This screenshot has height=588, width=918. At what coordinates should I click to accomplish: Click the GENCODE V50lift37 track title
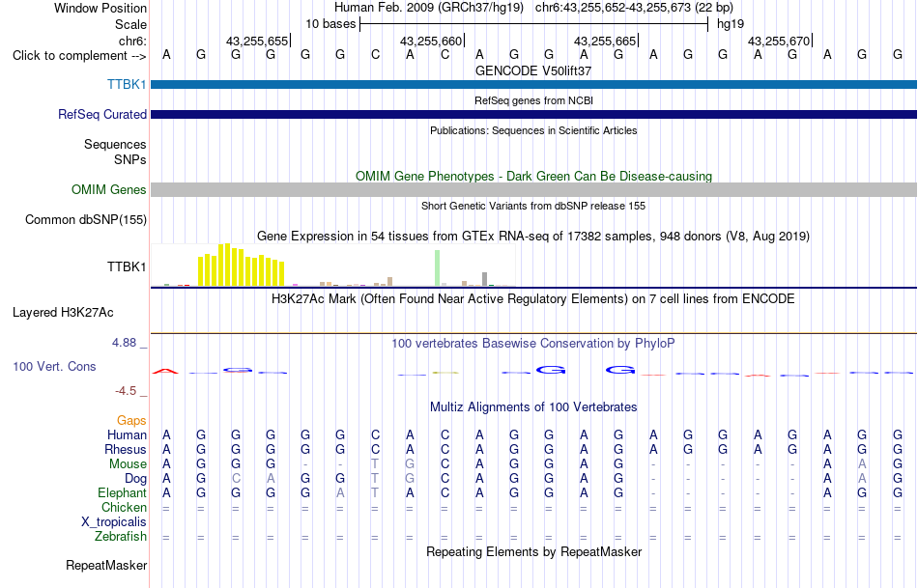pyautogui.click(x=533, y=70)
